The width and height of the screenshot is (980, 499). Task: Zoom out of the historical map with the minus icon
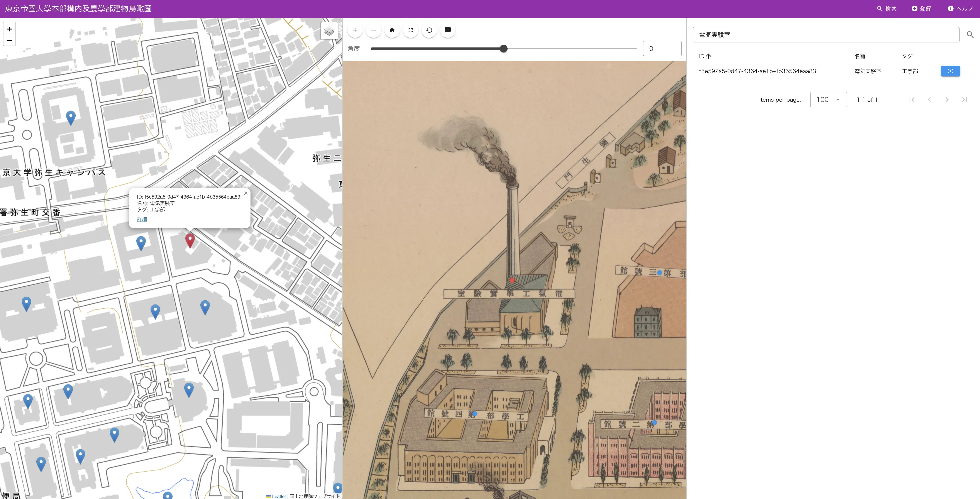pyautogui.click(x=373, y=30)
